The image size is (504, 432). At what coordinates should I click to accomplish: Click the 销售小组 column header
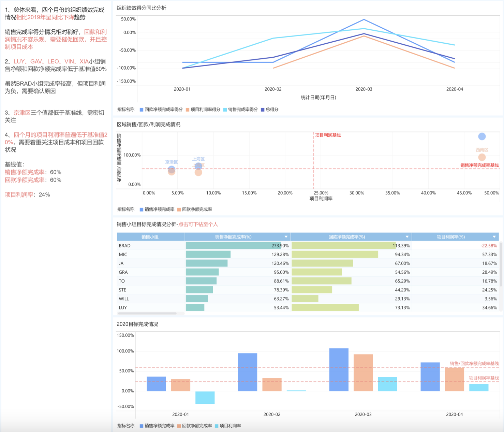[x=151, y=237]
